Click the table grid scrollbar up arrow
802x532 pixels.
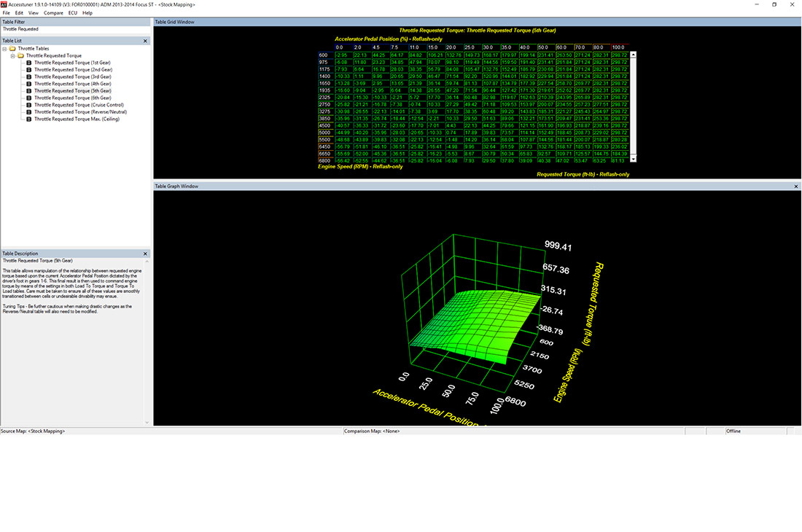tap(633, 54)
